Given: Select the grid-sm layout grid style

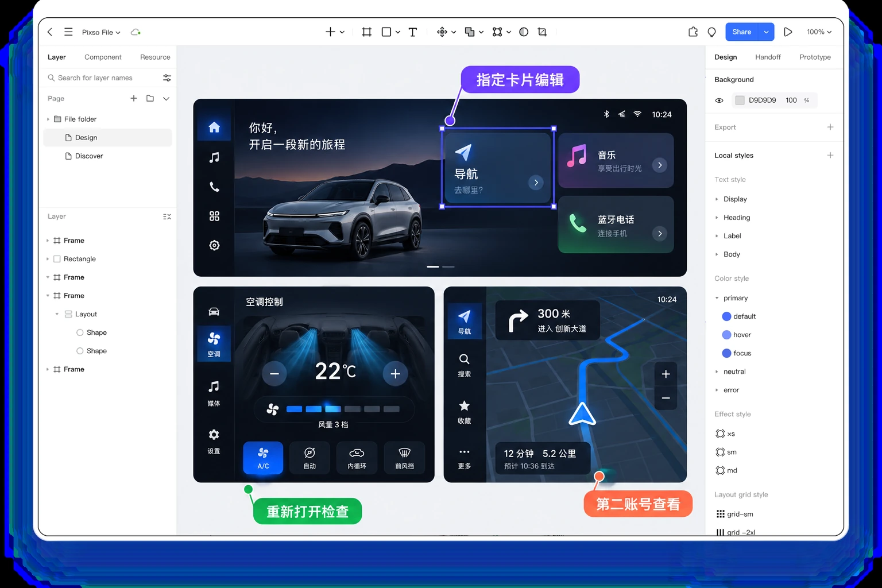Looking at the screenshot, I should point(734,514).
